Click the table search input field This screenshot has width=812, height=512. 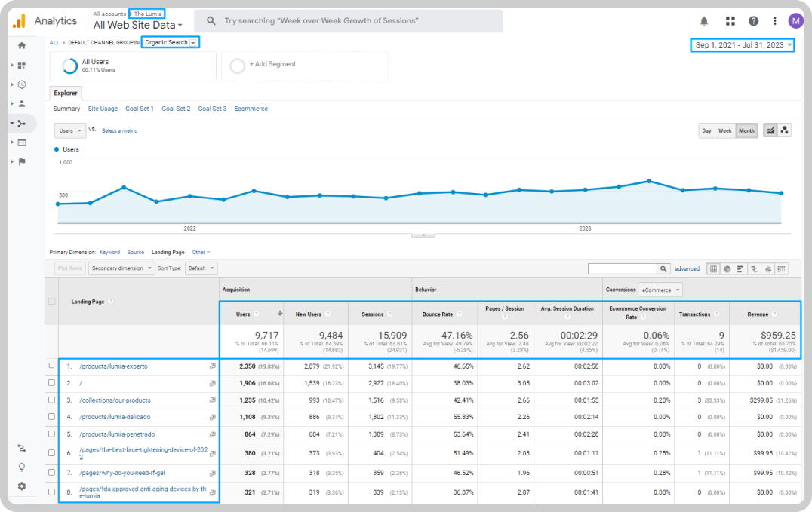(623, 268)
